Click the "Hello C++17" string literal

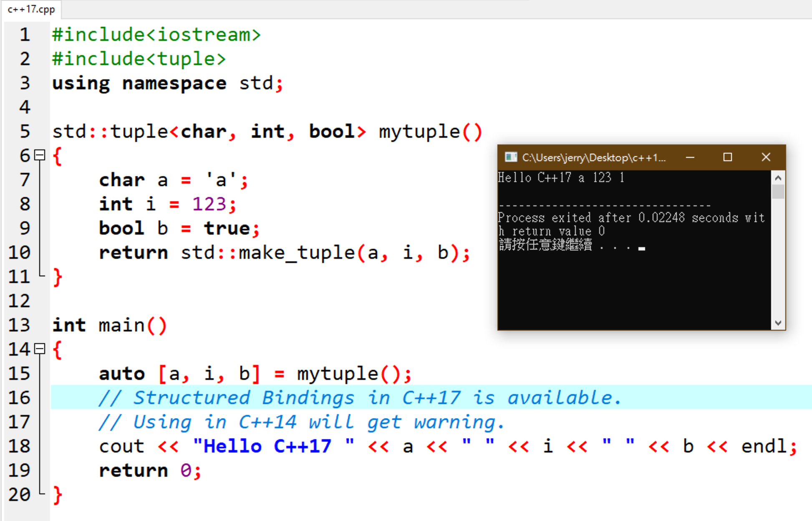(267, 446)
